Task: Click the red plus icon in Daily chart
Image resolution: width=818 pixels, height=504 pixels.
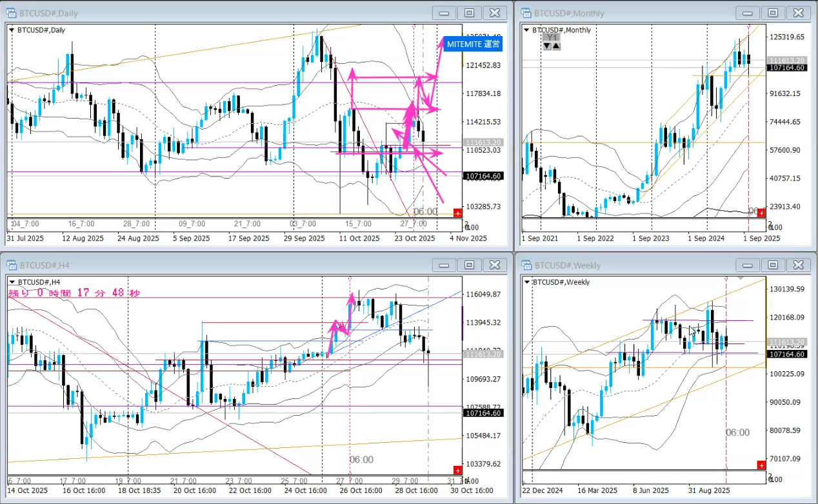Action: pos(457,213)
